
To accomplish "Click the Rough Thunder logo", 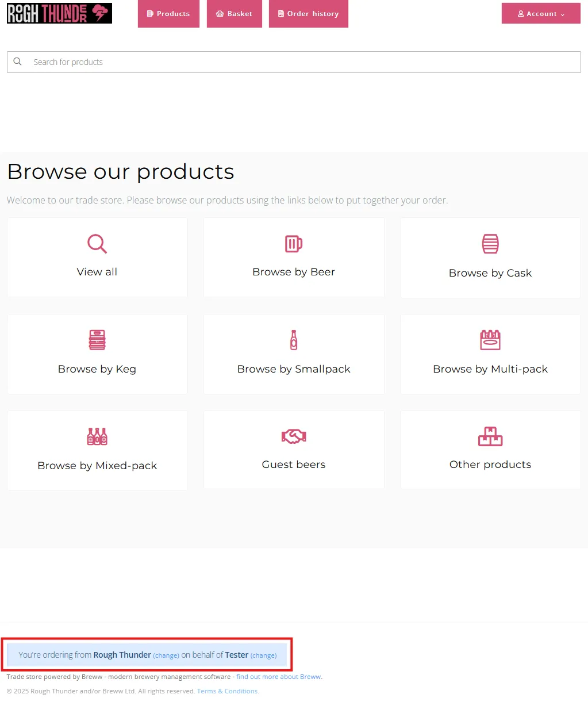I will pyautogui.click(x=59, y=13).
